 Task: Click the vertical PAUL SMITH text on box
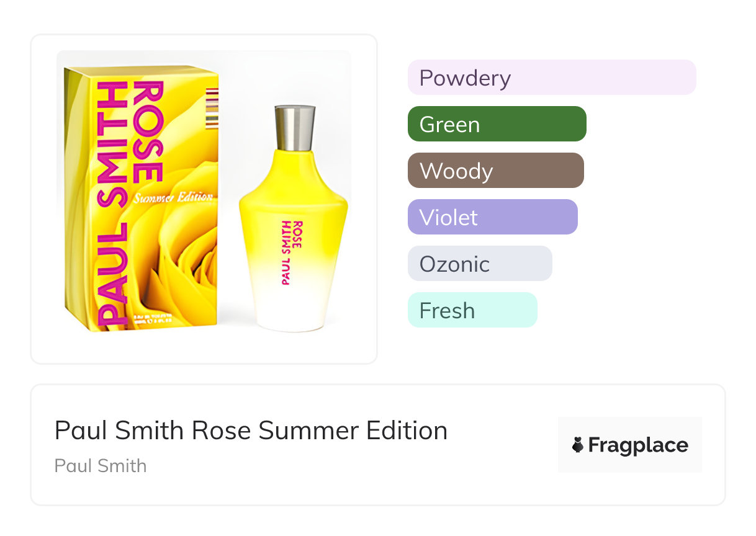click(112, 205)
